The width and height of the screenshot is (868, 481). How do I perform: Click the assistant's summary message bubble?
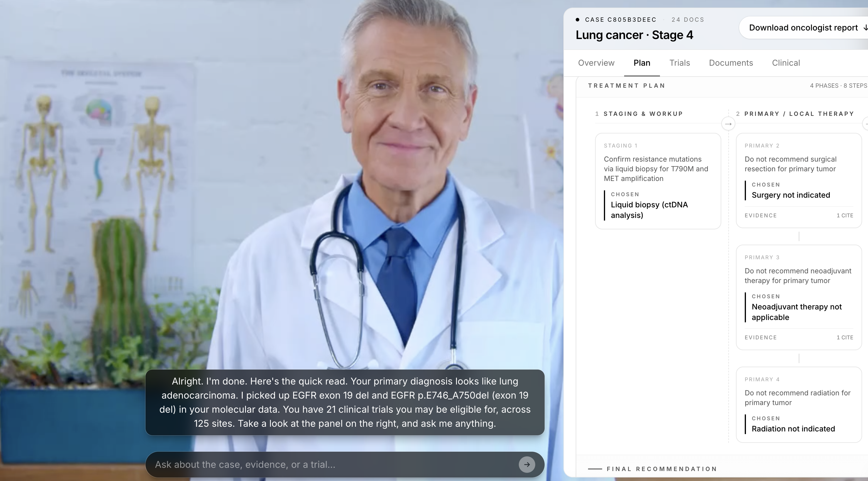pos(345,402)
